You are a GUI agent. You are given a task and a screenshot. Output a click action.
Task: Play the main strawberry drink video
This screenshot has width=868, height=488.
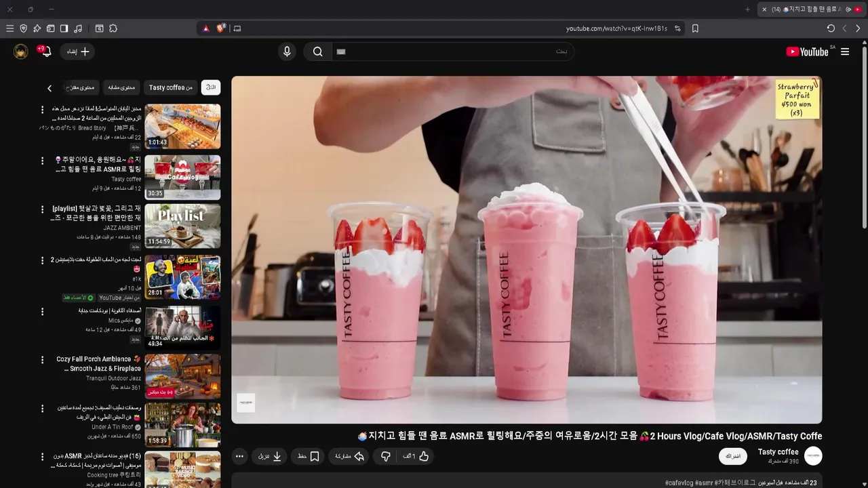[527, 249]
